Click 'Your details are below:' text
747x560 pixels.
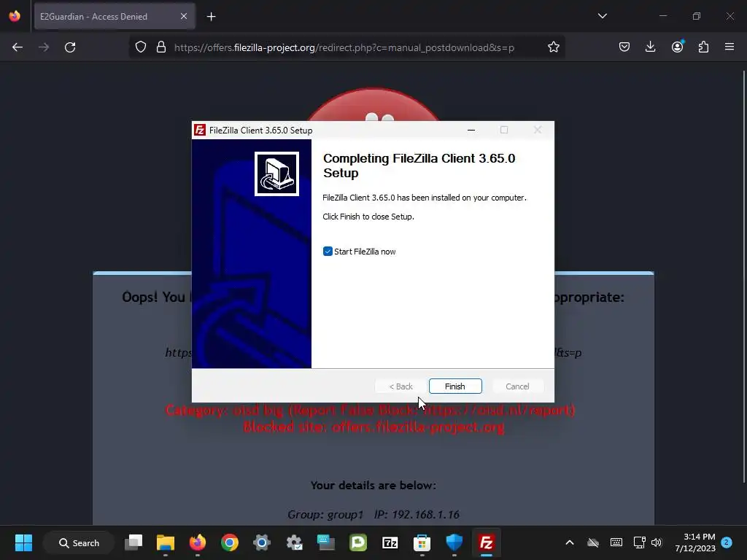[x=373, y=485]
